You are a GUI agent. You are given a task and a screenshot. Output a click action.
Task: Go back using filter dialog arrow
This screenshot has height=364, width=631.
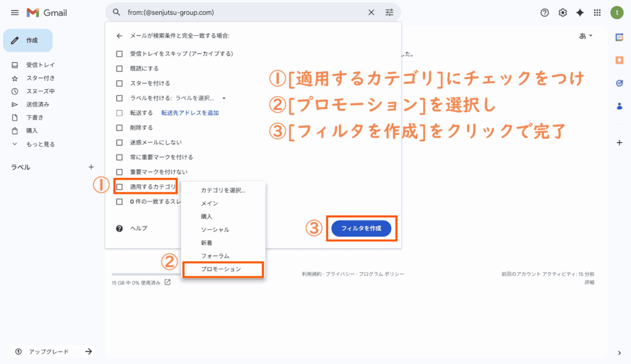click(x=120, y=36)
